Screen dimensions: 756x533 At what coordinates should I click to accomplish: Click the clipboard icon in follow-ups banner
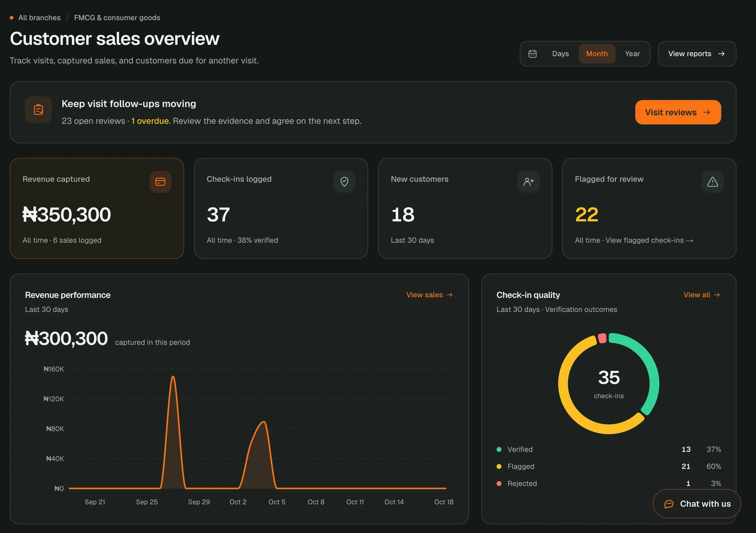tap(39, 110)
